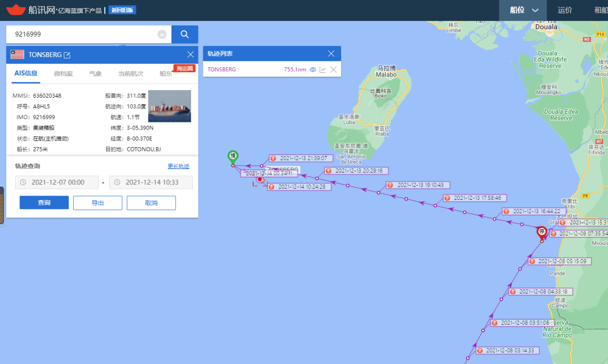The width and height of the screenshot is (608, 364).
Task: Click the red stop map marker
Action: coord(541,233)
